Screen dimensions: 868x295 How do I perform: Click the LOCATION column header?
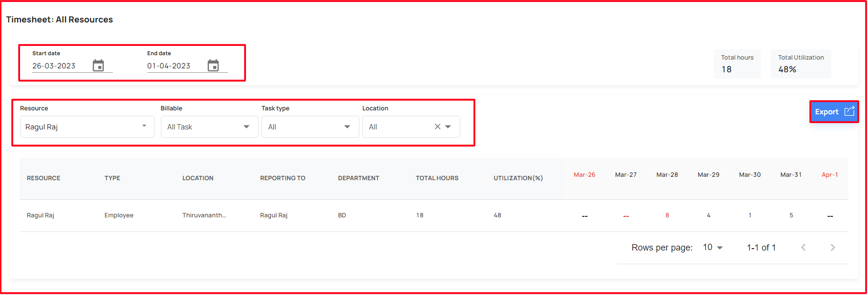[x=198, y=178]
